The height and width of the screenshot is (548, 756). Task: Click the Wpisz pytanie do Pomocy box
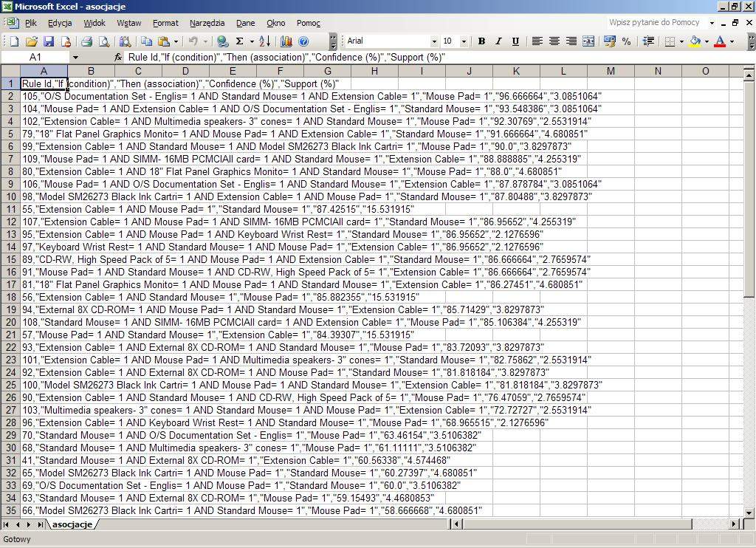656,23
